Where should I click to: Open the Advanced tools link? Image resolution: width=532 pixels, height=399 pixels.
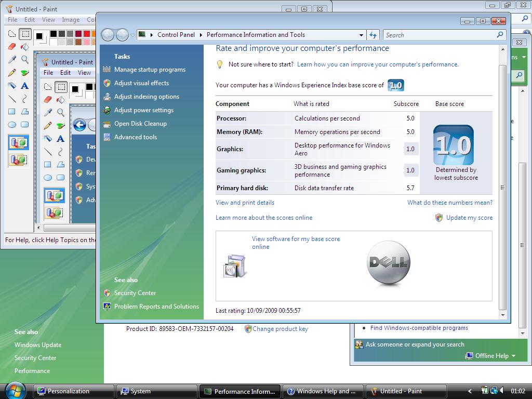(136, 137)
